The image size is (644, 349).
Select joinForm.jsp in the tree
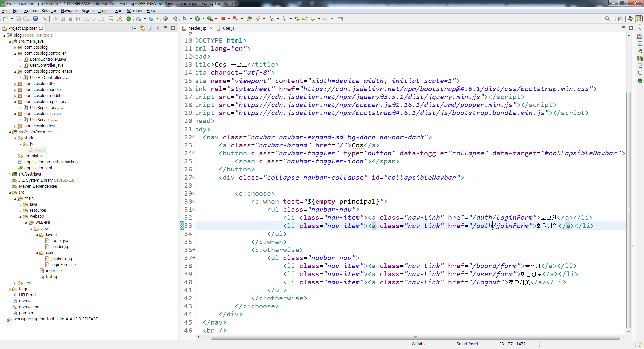pos(62,259)
